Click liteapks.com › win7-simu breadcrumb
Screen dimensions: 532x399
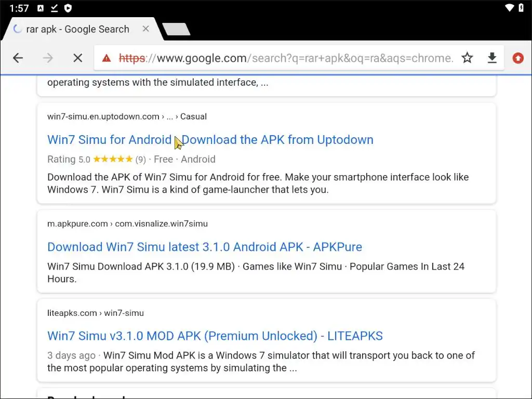(x=96, y=313)
